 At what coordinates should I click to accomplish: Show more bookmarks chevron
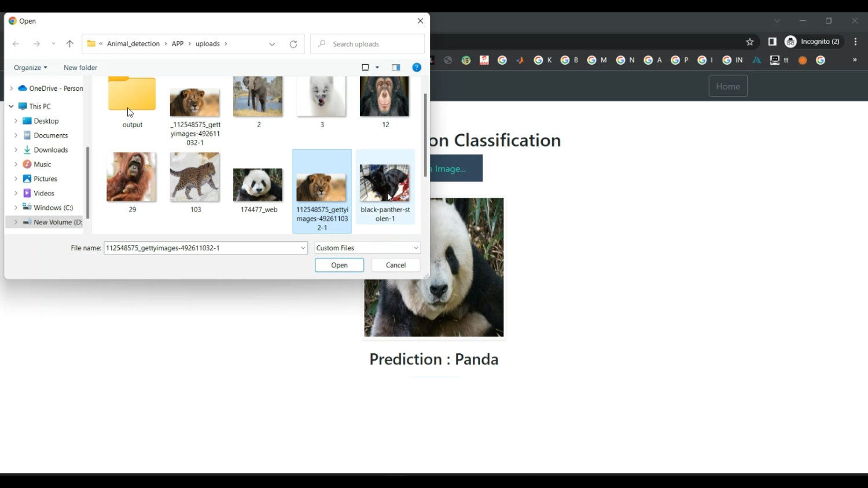point(855,60)
